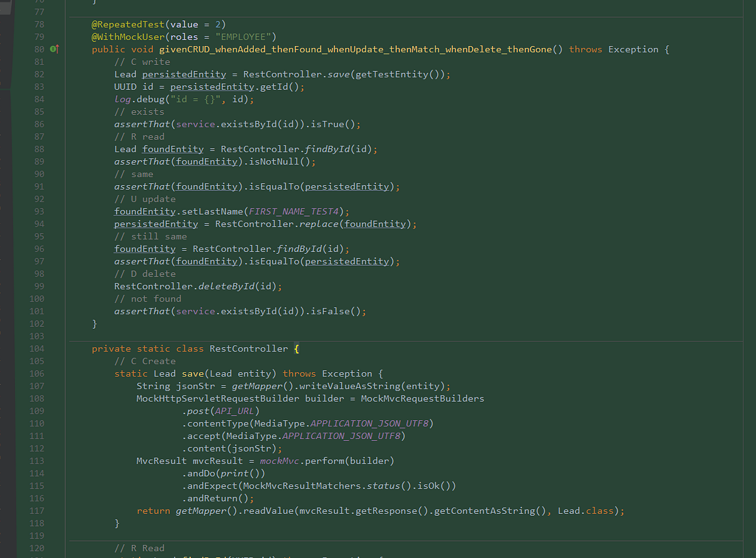756x558 pixels.
Task: Click the "EMPLOYEE" string in @WithMockUser
Action: tap(244, 37)
